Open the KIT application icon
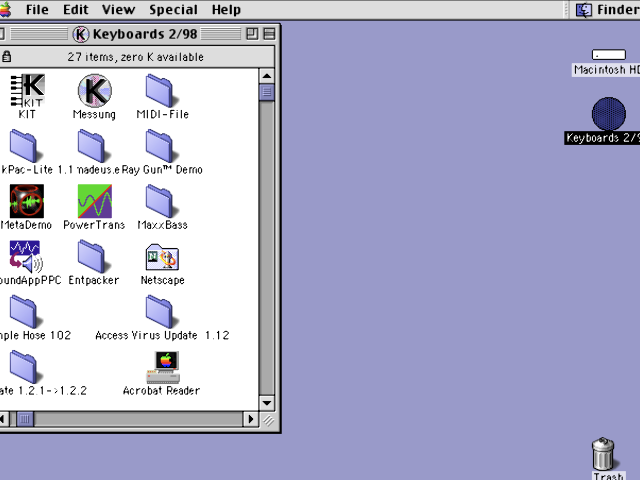640x480 pixels. [x=27, y=91]
